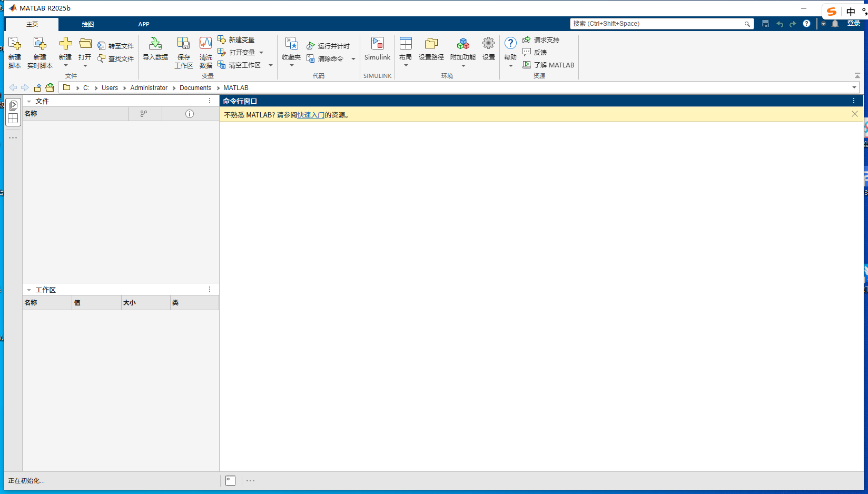The width and height of the screenshot is (868, 494).
Task: Switch to the APP tab
Action: (x=144, y=24)
